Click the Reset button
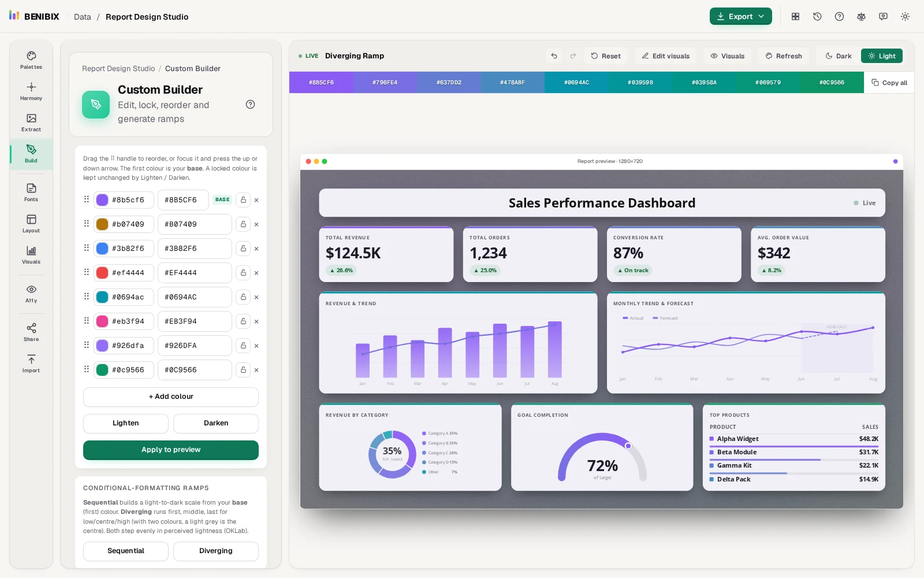Viewport: 924px width, 578px height. pyautogui.click(x=605, y=56)
